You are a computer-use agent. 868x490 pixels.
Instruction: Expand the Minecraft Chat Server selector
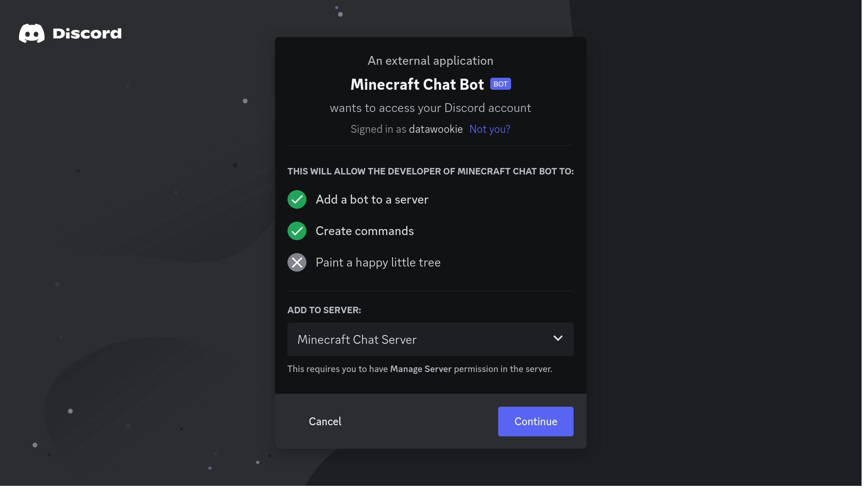click(x=430, y=339)
